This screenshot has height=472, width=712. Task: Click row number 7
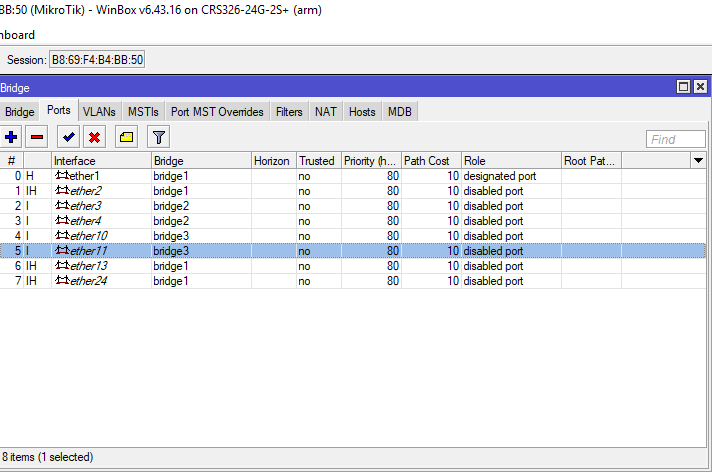coord(18,281)
